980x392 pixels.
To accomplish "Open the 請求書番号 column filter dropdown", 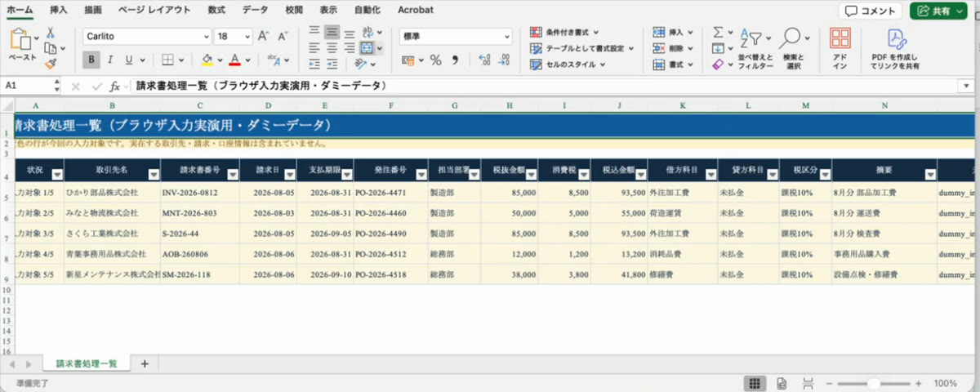I will (x=232, y=174).
